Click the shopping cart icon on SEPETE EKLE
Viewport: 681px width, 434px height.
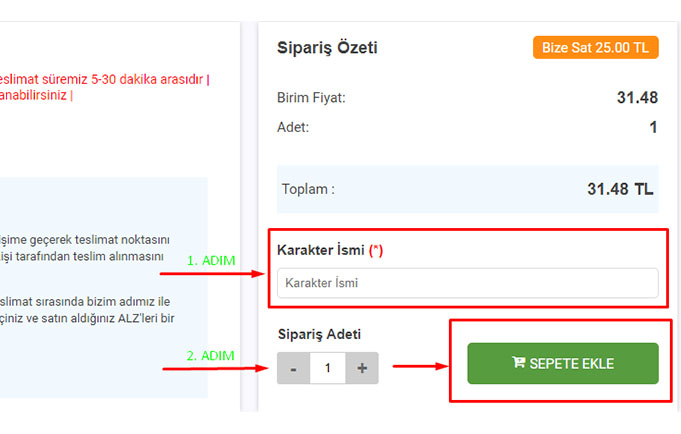[518, 363]
